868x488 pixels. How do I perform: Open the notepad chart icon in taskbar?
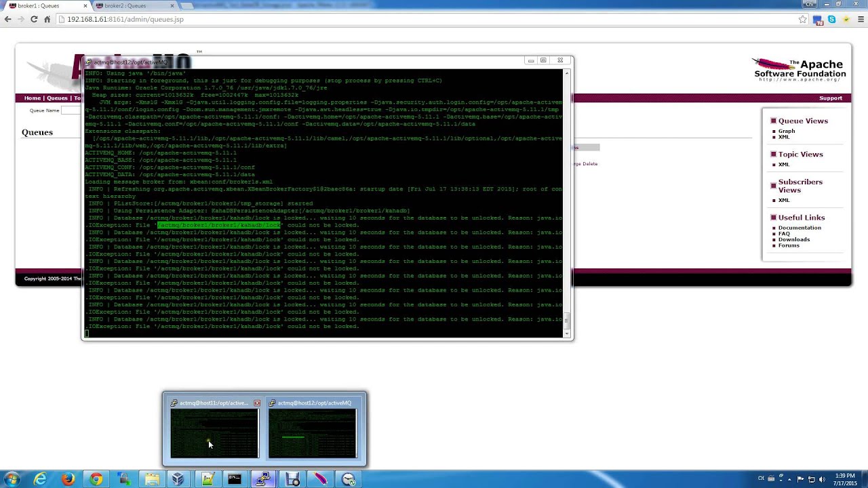point(207,479)
